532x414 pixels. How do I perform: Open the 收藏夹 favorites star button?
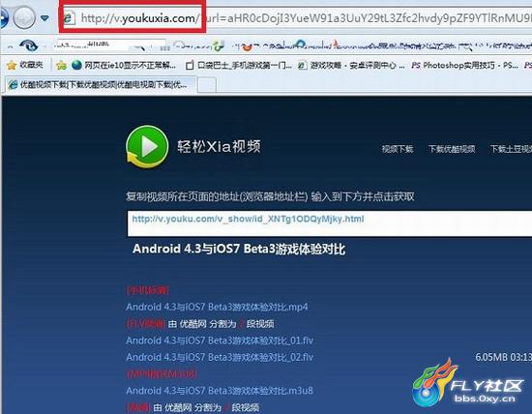[x=25, y=65]
